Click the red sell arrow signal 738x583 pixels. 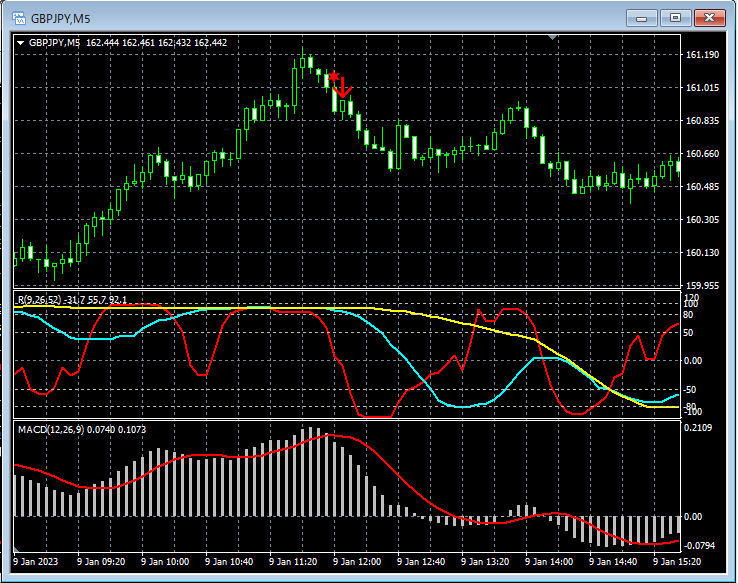click(x=344, y=90)
